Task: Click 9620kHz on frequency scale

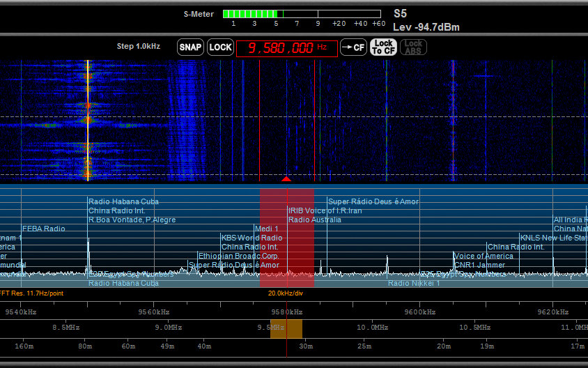Action: point(552,312)
